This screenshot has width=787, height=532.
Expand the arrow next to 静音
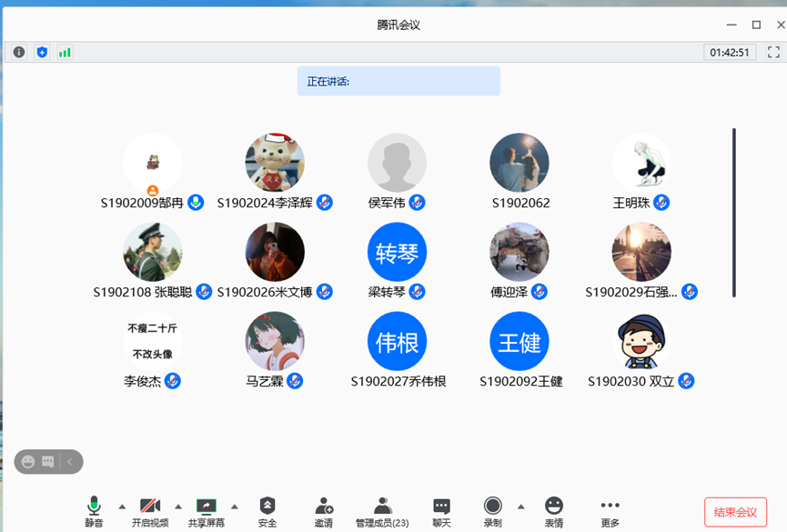122,507
